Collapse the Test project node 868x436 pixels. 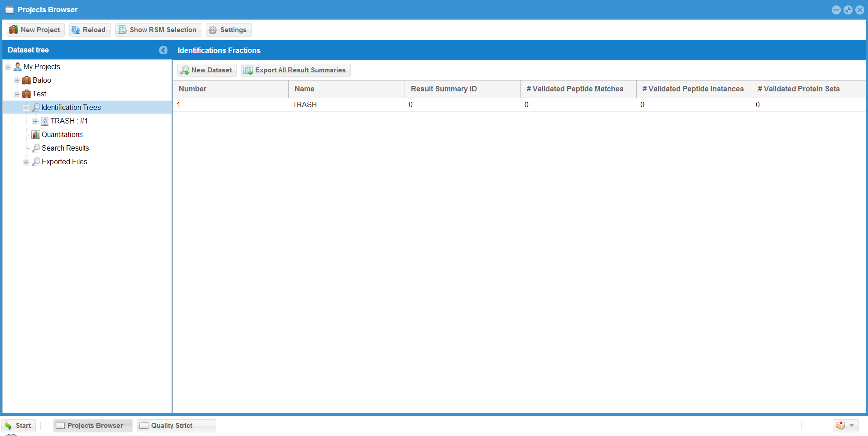(x=17, y=94)
